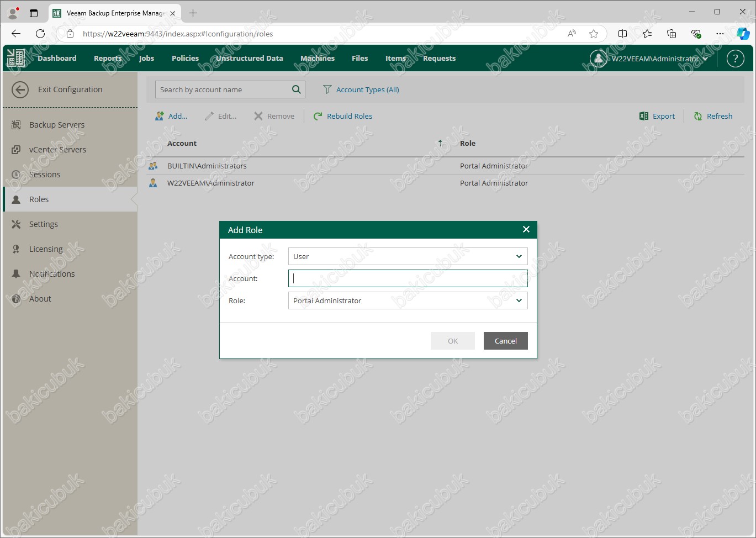Click the OK button in Add Role
Image resolution: width=756 pixels, height=538 pixels.
(x=453, y=341)
